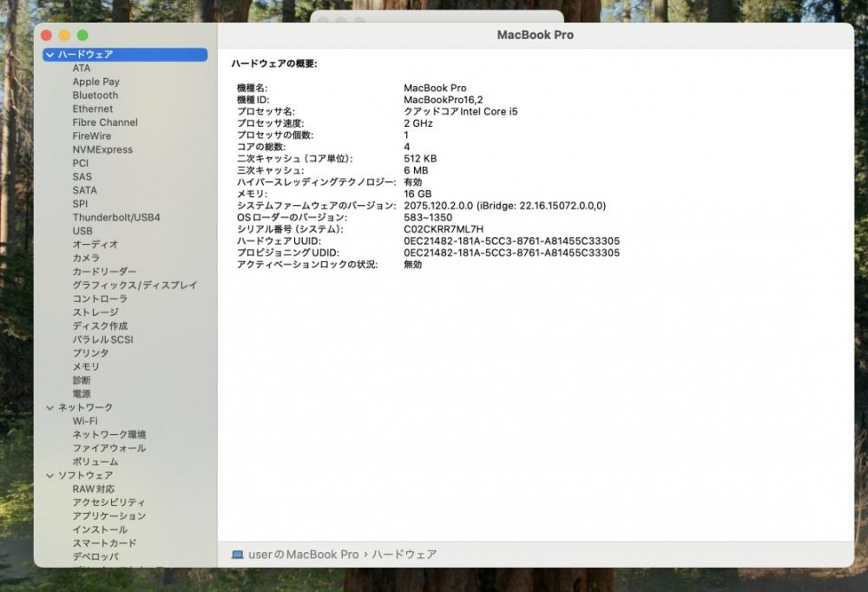The width and height of the screenshot is (868, 592).
Task: Open the Bluetooth hardware entry
Action: 95,95
